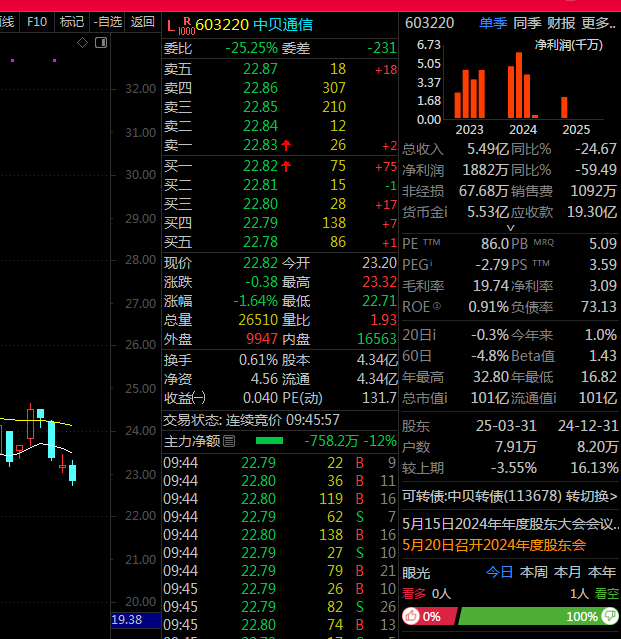Open the 5月20日召开2024年度股东会 notice
621x639 pixels.
point(494,545)
